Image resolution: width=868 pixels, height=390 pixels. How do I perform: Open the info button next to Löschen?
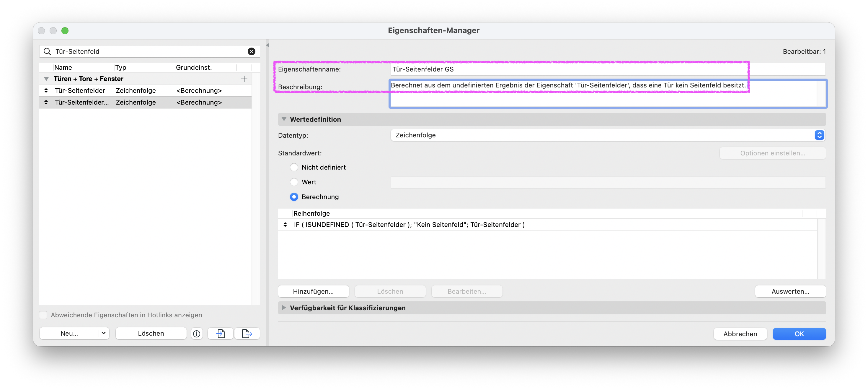point(196,333)
